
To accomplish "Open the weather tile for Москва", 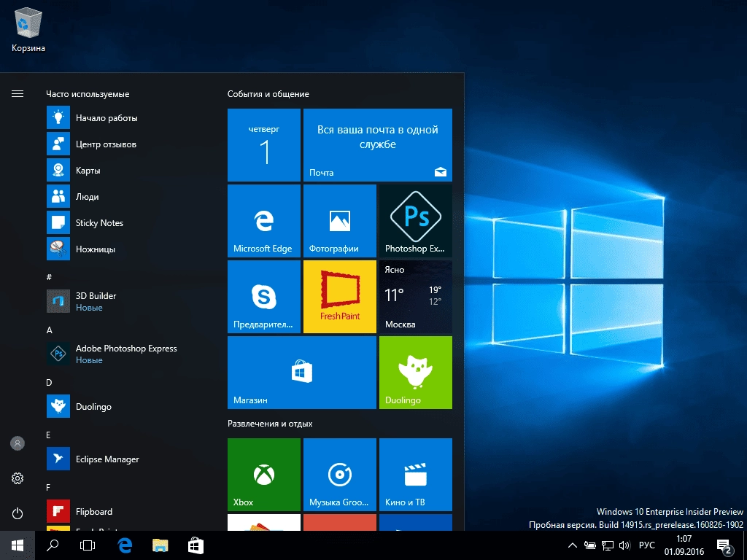I will [415, 297].
